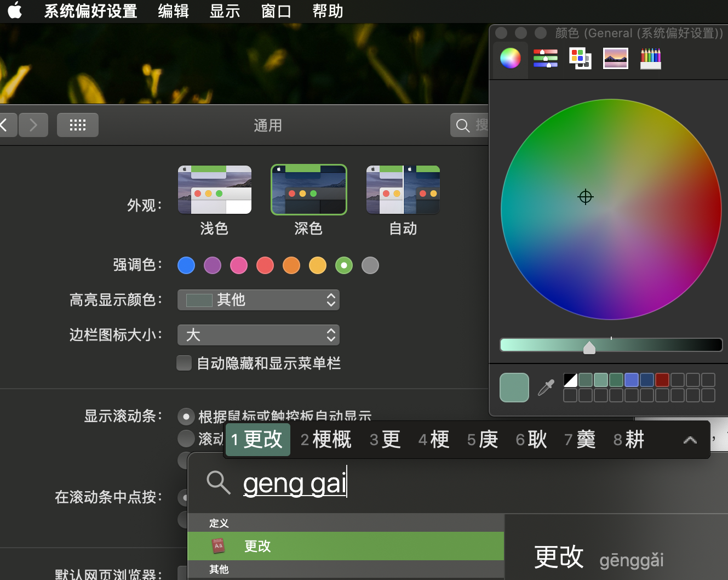728x580 pixels.
Task: Select the color wheel picker tab
Action: [510, 58]
